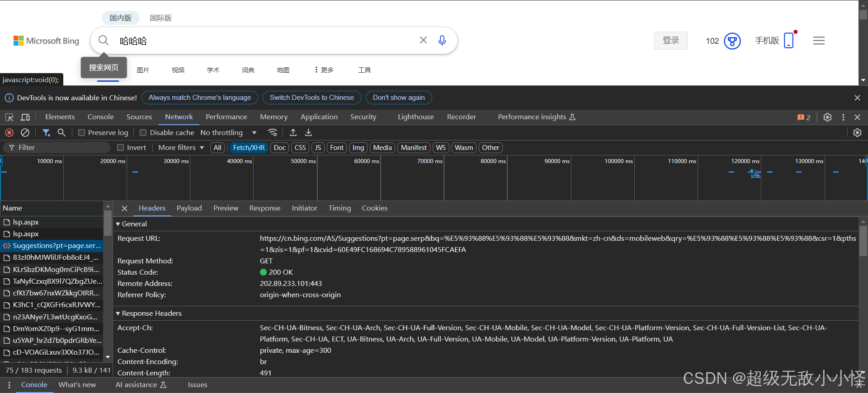Clear the Bing search box text

click(423, 40)
